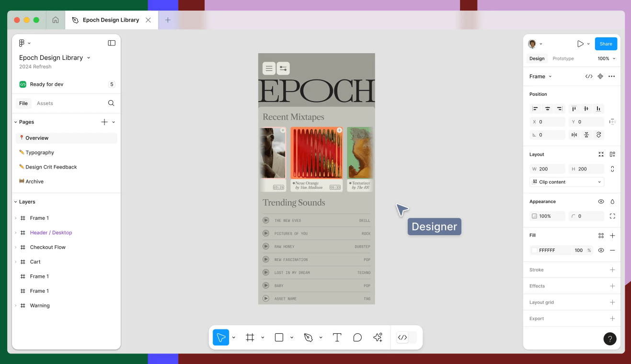The image size is (631, 364).
Task: Select the Move tool in toolbar
Action: [221, 338]
